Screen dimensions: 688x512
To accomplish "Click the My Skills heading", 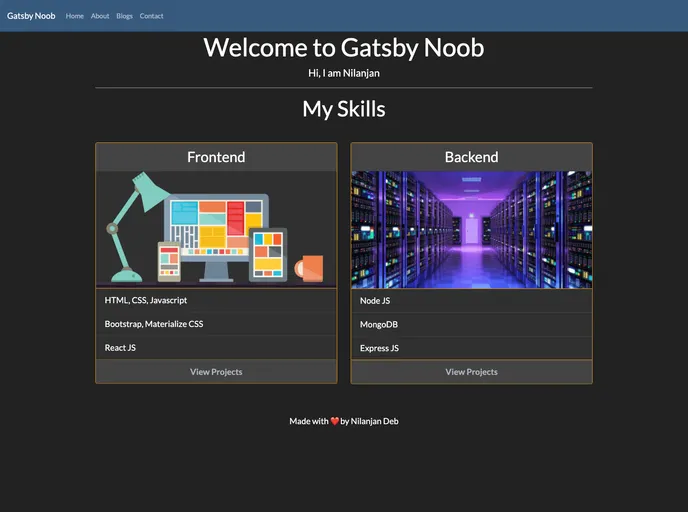I will click(x=344, y=109).
